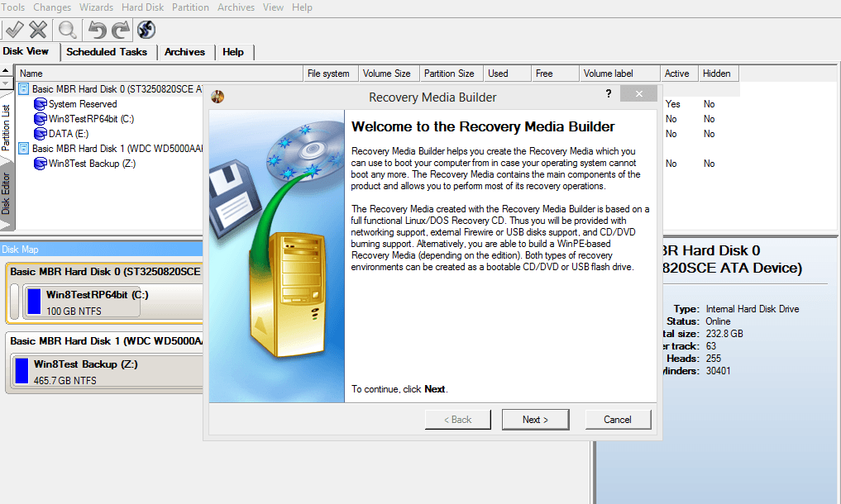Click the magnifier view changes icon
Screen dimensions: 841x504
67,30
